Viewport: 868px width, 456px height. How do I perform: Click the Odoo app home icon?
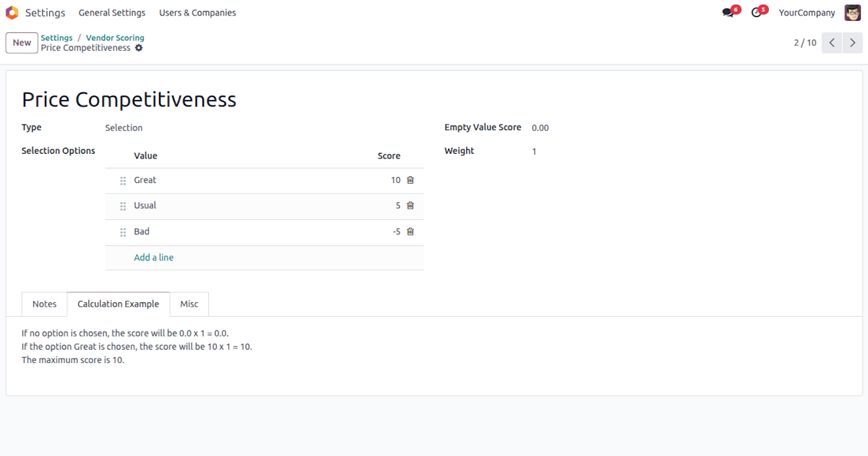(12, 12)
